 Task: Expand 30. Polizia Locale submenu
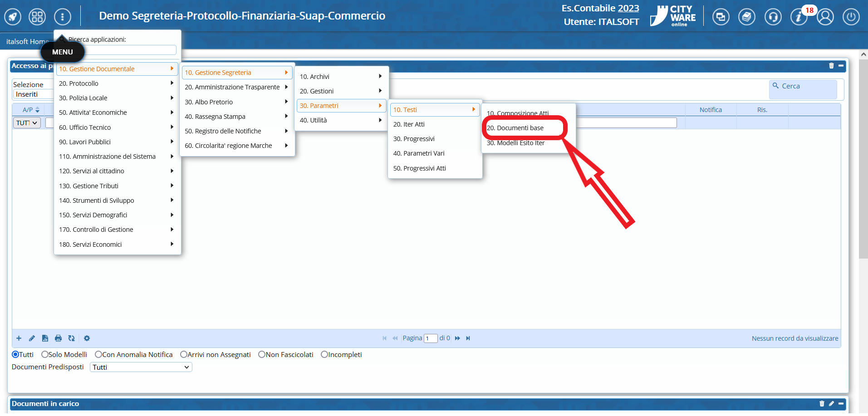point(117,98)
